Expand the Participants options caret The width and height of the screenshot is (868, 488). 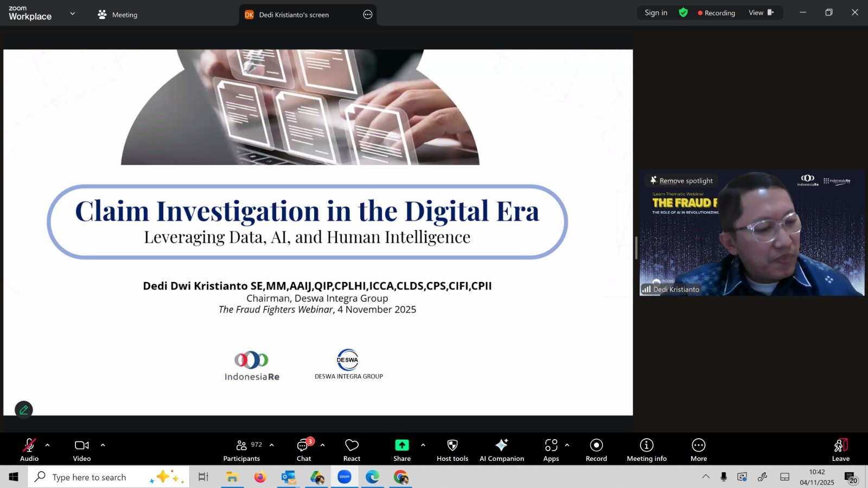(x=272, y=445)
